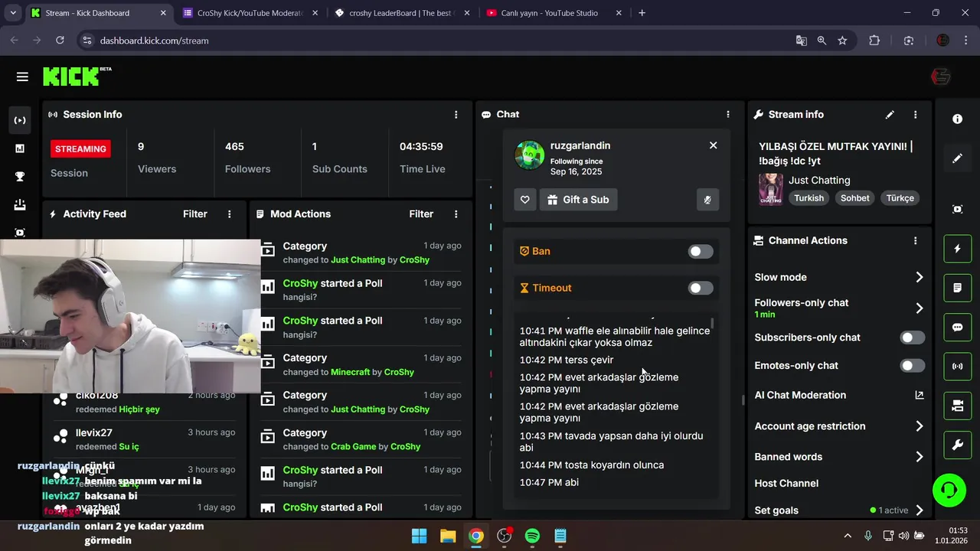Open Stream info three-dot menu

[x=915, y=115]
